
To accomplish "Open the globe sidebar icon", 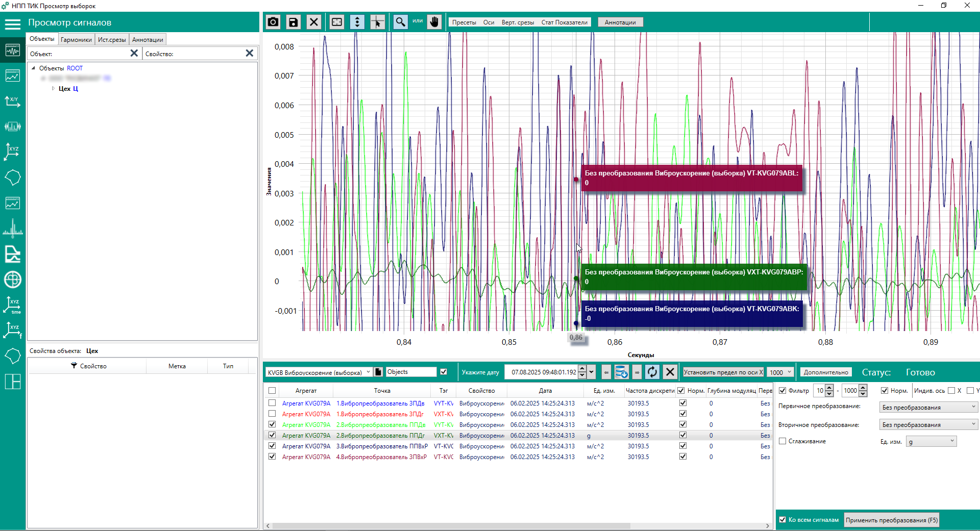I will (13, 280).
